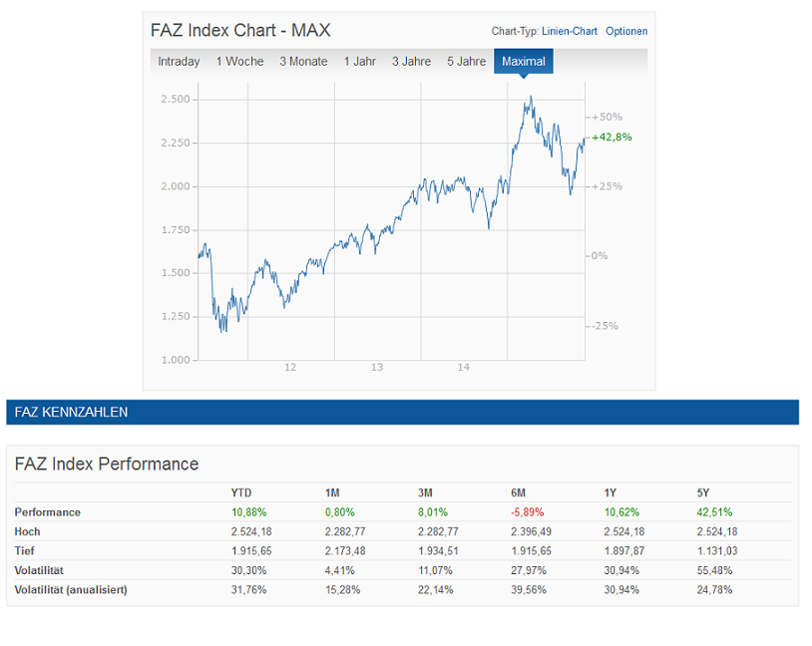
Task: Switch to the Intraday tab
Action: [x=179, y=62]
